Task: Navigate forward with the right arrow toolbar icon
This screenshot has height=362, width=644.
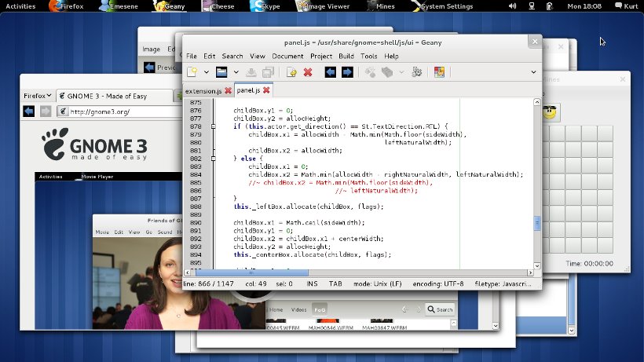Action: click(x=347, y=72)
